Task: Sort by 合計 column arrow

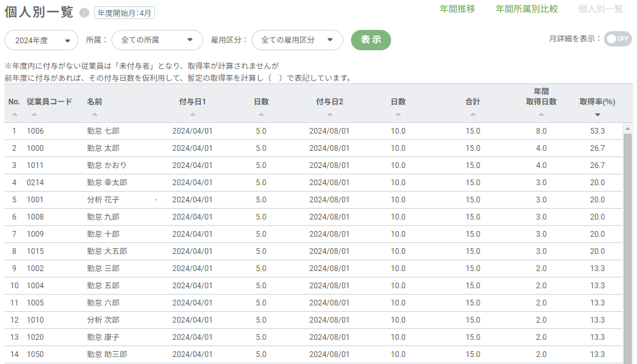Action: point(473,115)
